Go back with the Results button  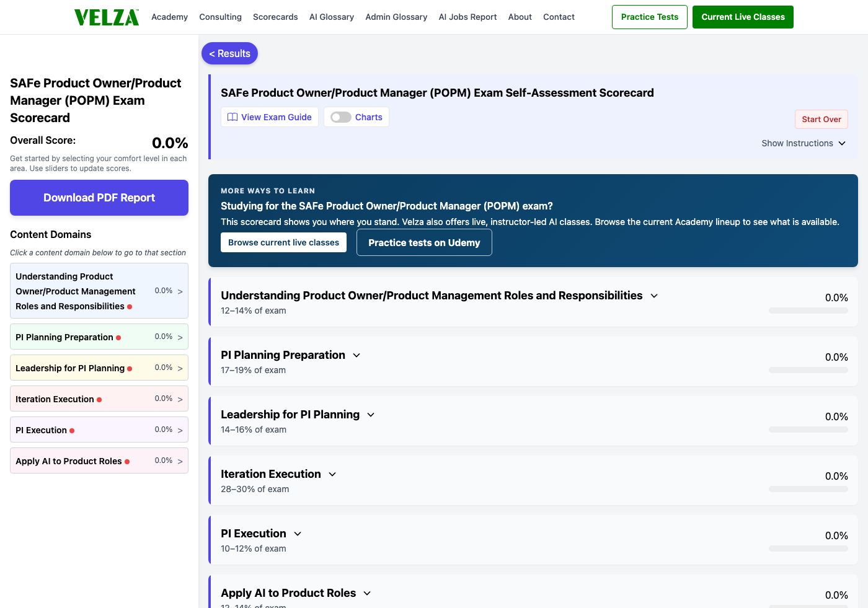[x=229, y=53]
